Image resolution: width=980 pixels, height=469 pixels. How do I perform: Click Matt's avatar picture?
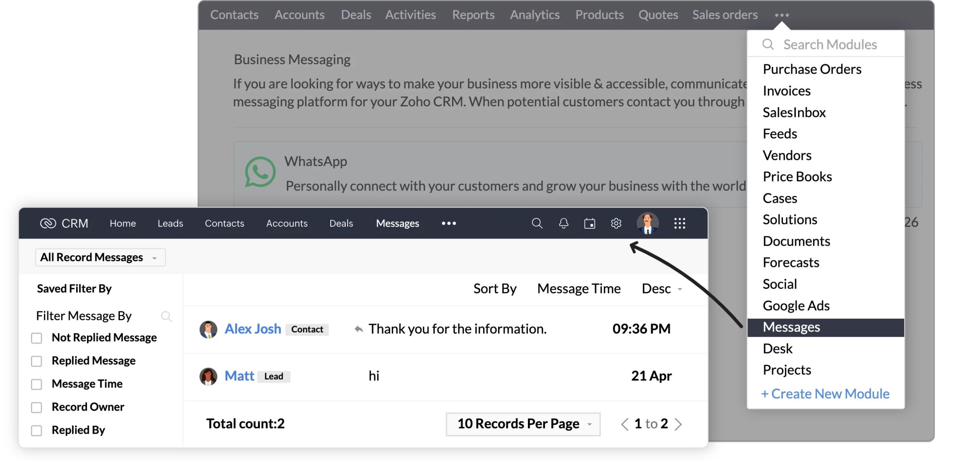click(x=208, y=376)
